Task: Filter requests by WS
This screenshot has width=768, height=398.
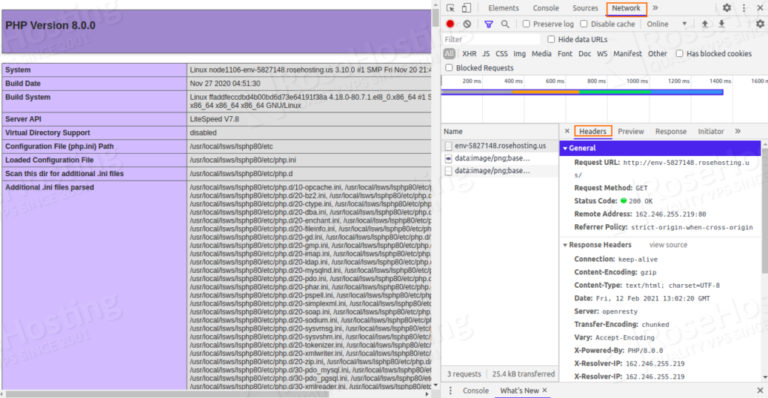Action: 602,54
